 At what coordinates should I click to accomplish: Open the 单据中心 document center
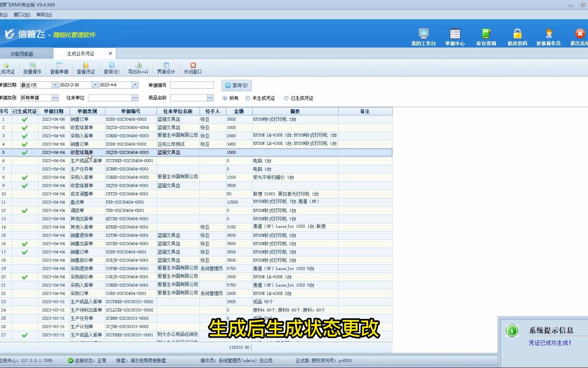pyautogui.click(x=455, y=36)
